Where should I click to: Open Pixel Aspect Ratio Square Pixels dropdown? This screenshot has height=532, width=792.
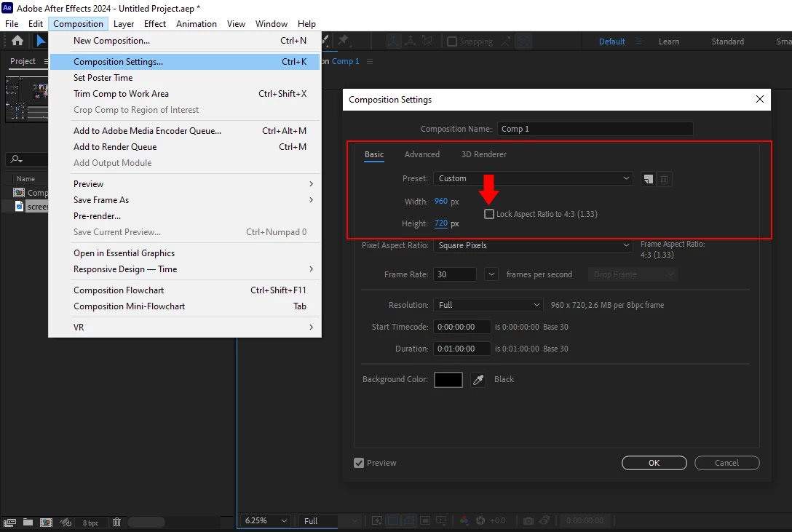tap(533, 245)
